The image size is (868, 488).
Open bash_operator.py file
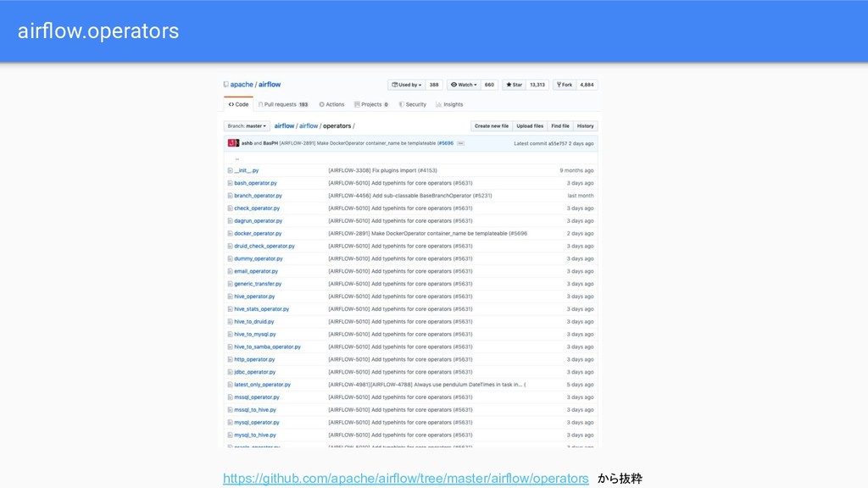click(x=255, y=183)
